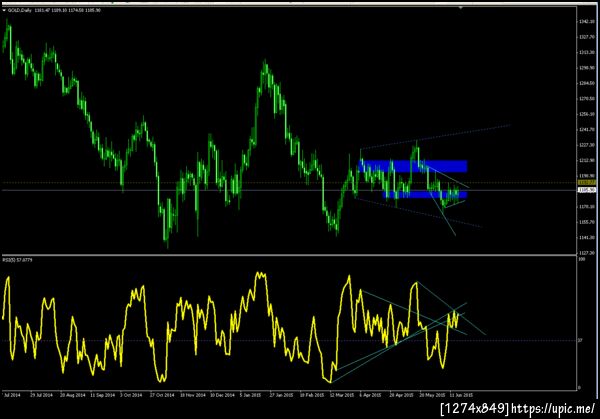The image size is (600, 419).
Task: Click the 11 Jun 2015 date label
Action: (x=461, y=395)
